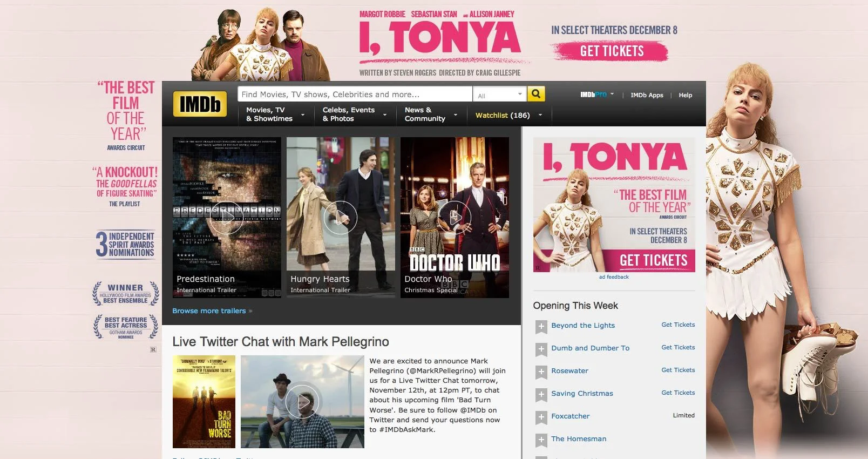Click the ad feedback link
This screenshot has width=868, height=459.
(614, 277)
